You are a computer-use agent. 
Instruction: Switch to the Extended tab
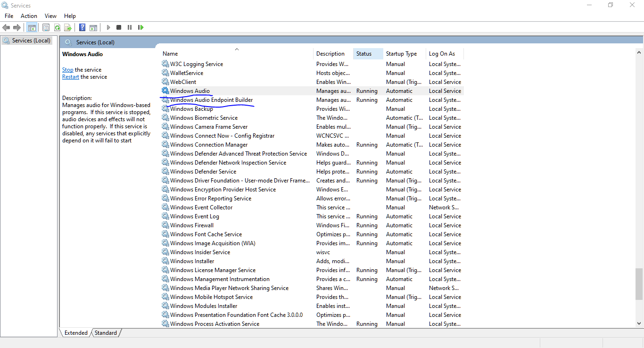[x=76, y=333]
